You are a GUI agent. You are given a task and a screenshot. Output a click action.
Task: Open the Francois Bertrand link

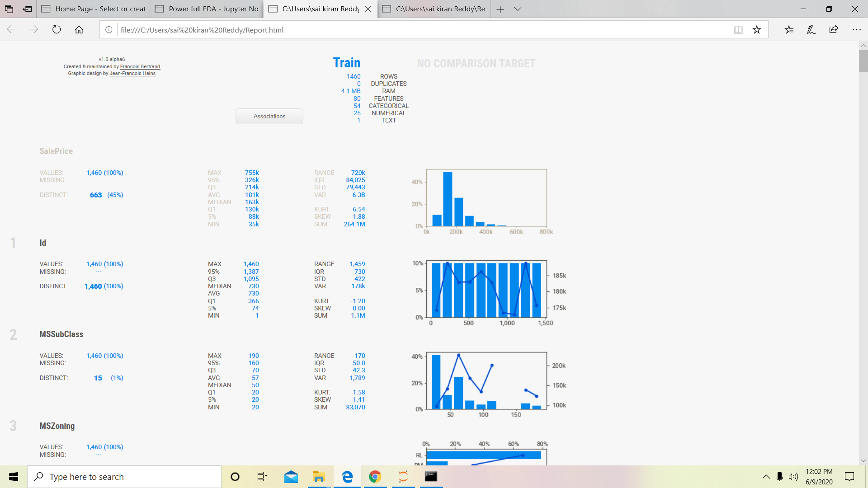tap(140, 66)
